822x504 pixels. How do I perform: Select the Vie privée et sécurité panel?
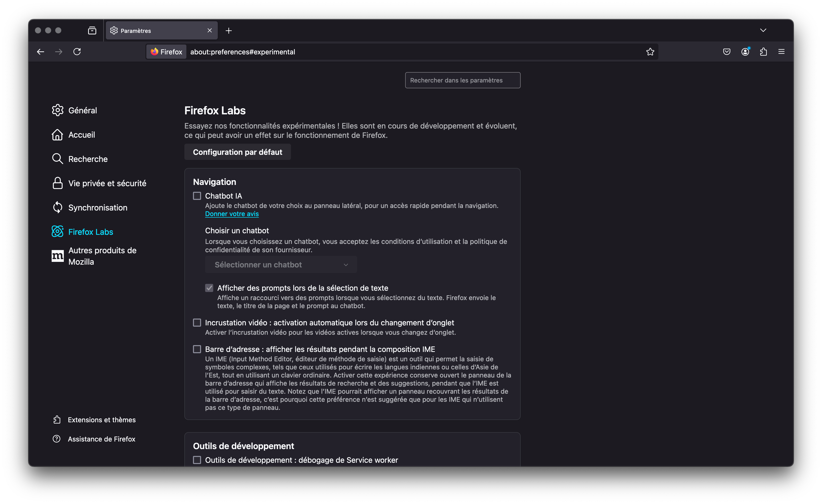click(107, 183)
